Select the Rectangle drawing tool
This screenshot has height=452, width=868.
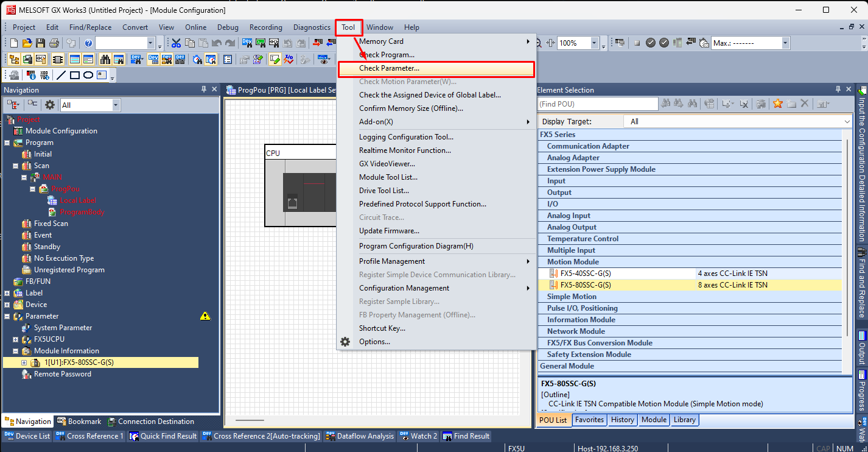(x=74, y=76)
